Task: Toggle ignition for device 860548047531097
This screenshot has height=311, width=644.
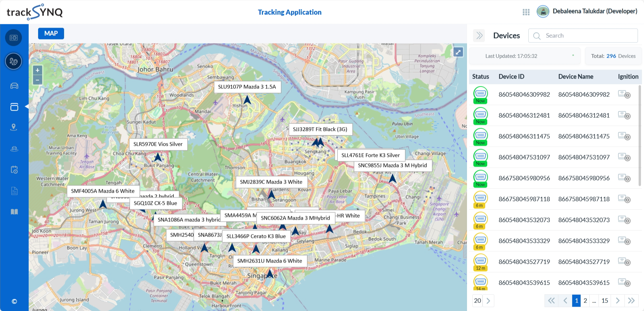Action: pos(624,157)
